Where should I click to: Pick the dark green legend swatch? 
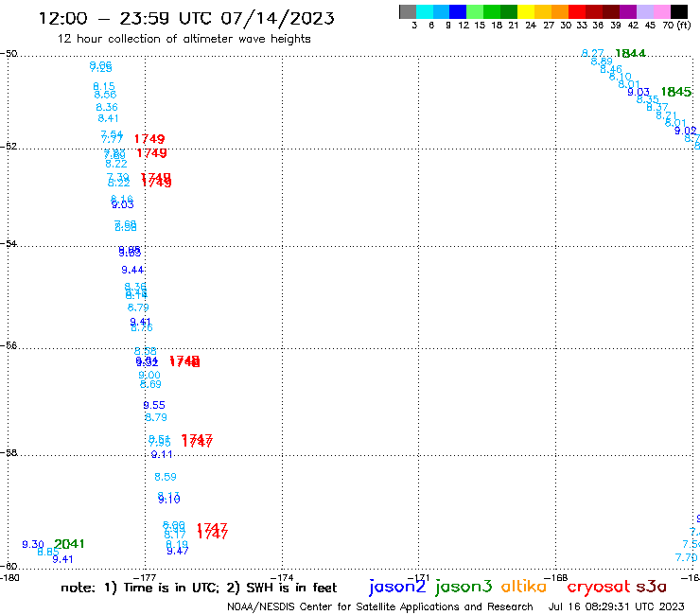point(509,11)
